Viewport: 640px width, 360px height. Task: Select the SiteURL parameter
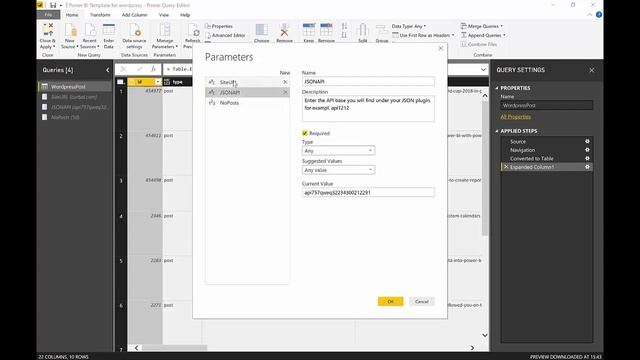[247, 82]
